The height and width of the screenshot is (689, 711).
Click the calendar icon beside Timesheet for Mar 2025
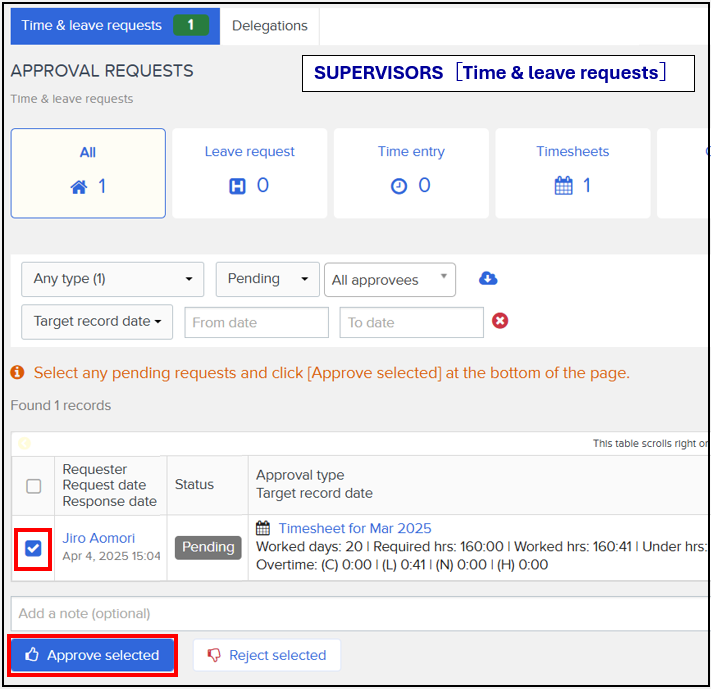click(x=263, y=528)
